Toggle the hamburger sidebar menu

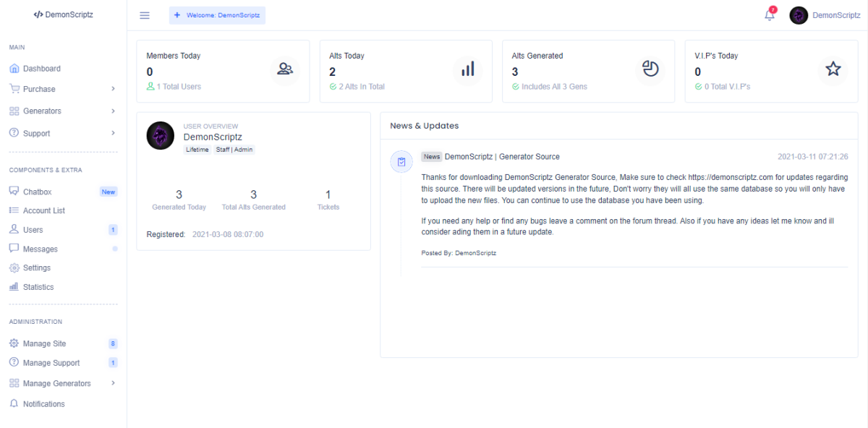145,15
